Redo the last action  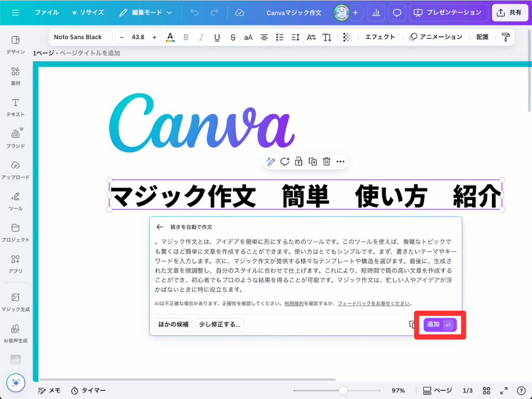[x=215, y=12]
